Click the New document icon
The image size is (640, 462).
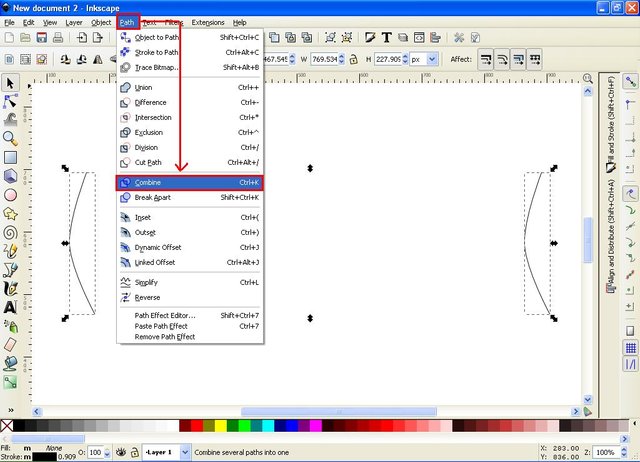click(9, 38)
